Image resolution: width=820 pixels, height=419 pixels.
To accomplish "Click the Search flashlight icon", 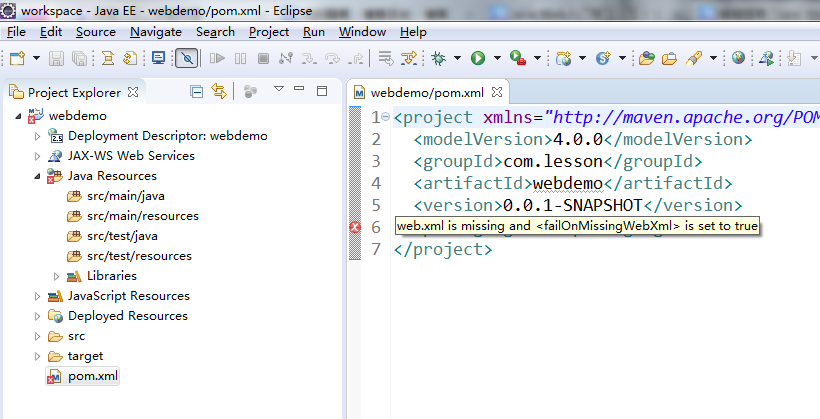I will pyautogui.click(x=694, y=58).
